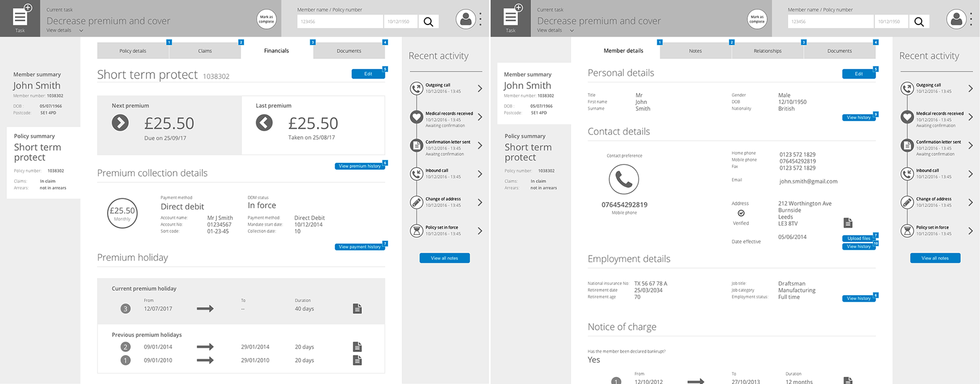Click the document icon beside the address
980x384 pixels.
click(848, 223)
